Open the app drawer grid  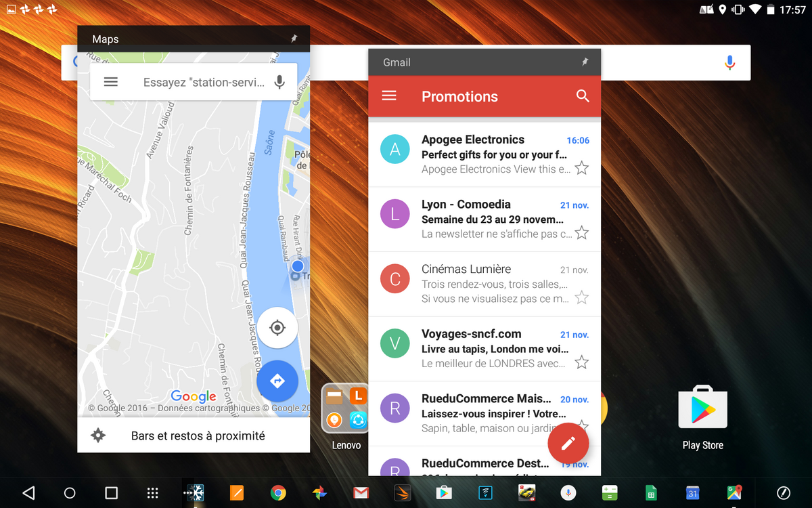153,493
